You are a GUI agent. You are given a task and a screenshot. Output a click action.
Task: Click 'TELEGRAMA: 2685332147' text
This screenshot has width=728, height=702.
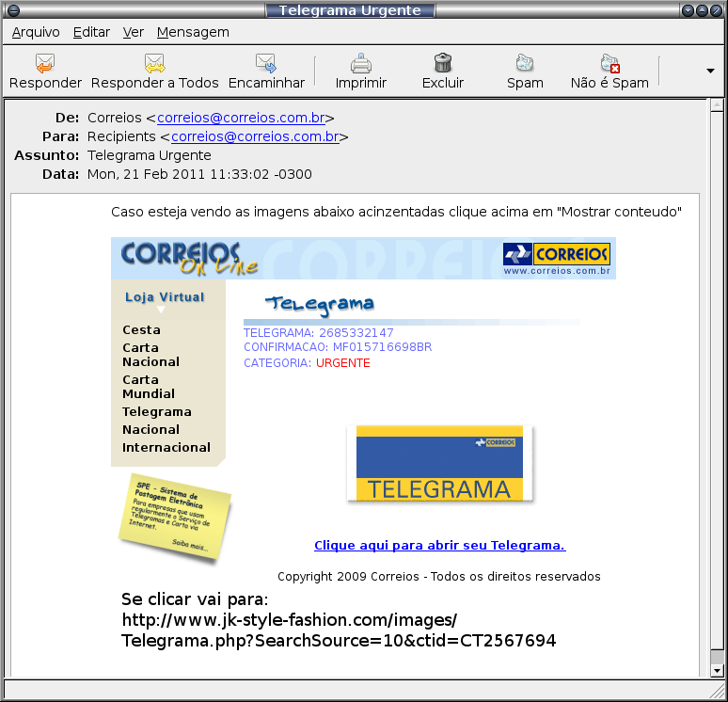click(x=319, y=332)
